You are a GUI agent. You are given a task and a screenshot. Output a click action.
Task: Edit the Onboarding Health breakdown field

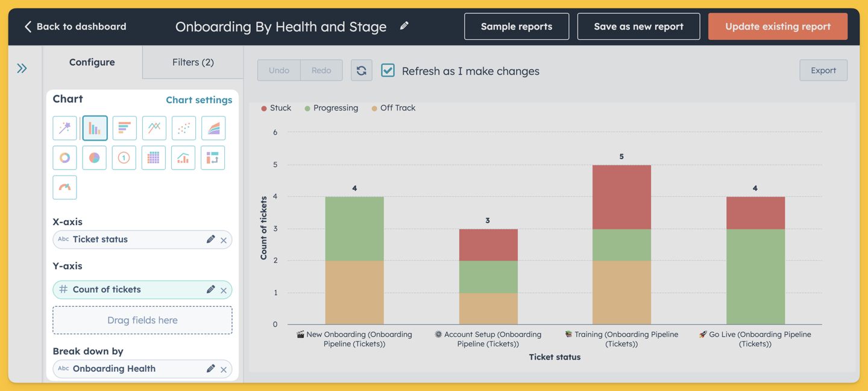coord(210,369)
